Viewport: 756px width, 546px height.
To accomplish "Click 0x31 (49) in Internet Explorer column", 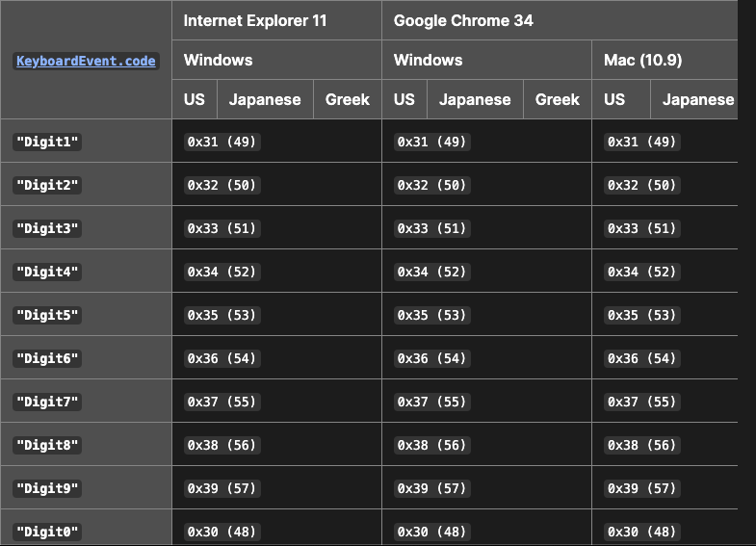I will click(x=222, y=143).
